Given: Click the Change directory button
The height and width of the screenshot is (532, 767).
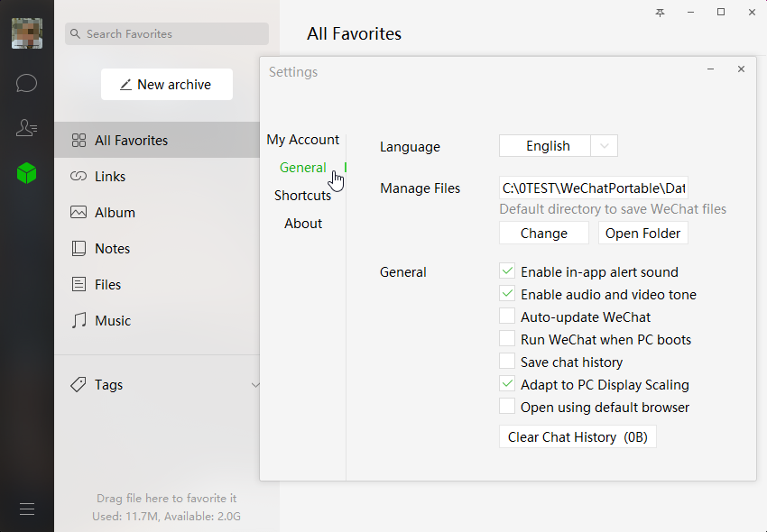Looking at the screenshot, I should coord(544,234).
